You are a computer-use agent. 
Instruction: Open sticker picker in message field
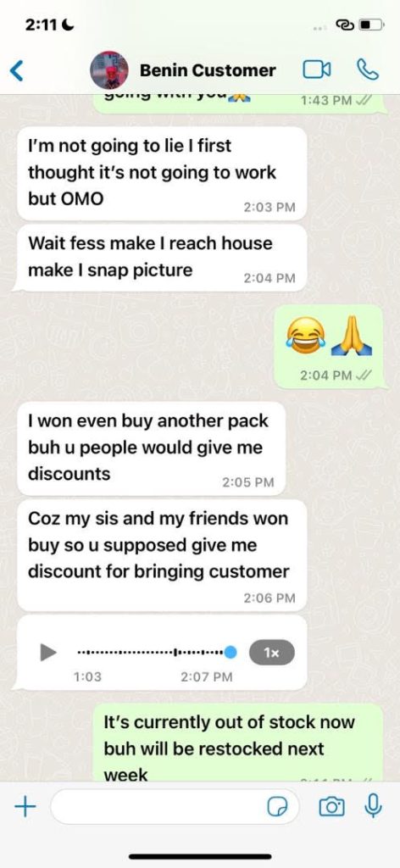(x=278, y=808)
